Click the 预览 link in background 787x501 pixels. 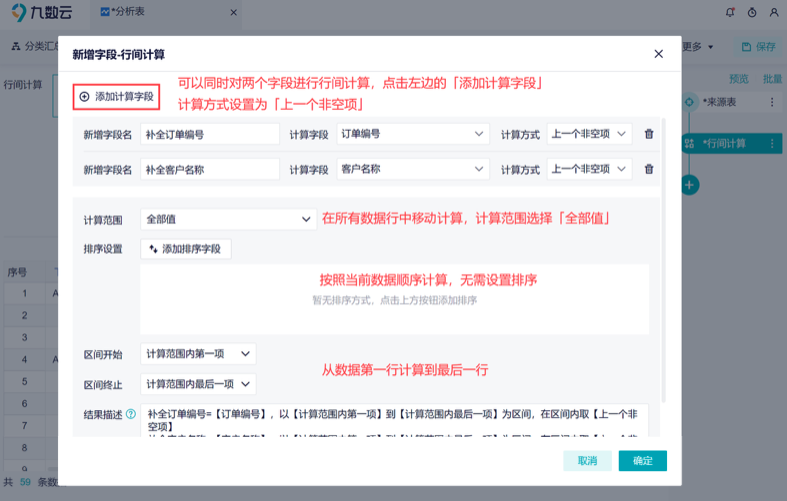click(x=738, y=79)
